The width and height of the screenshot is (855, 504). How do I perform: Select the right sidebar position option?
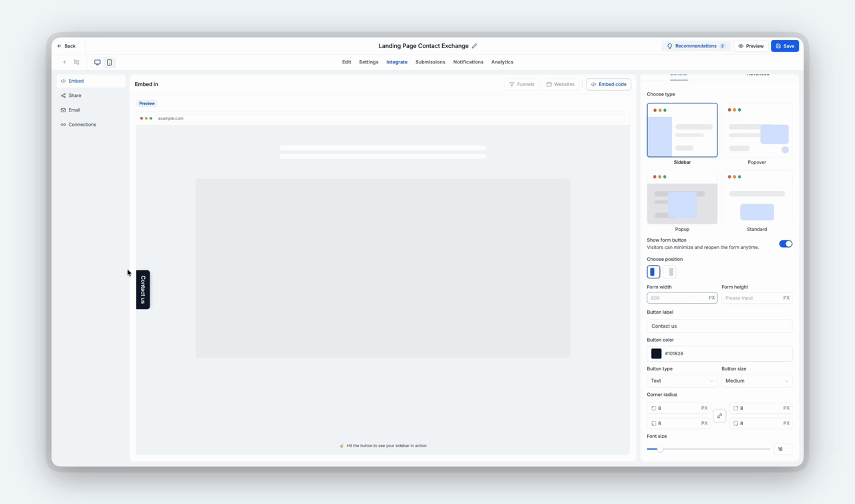[x=670, y=272]
